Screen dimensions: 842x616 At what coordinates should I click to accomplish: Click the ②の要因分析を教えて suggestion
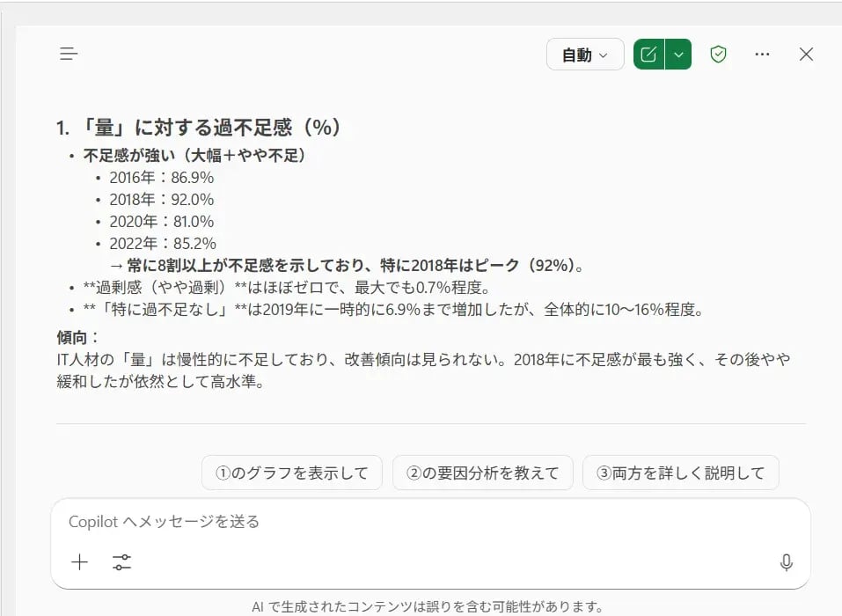pos(482,473)
